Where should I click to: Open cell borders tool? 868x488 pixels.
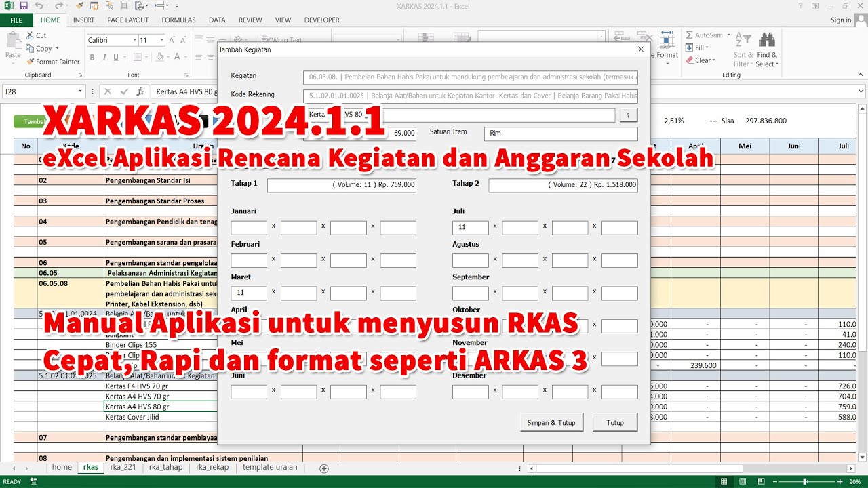coord(136,57)
